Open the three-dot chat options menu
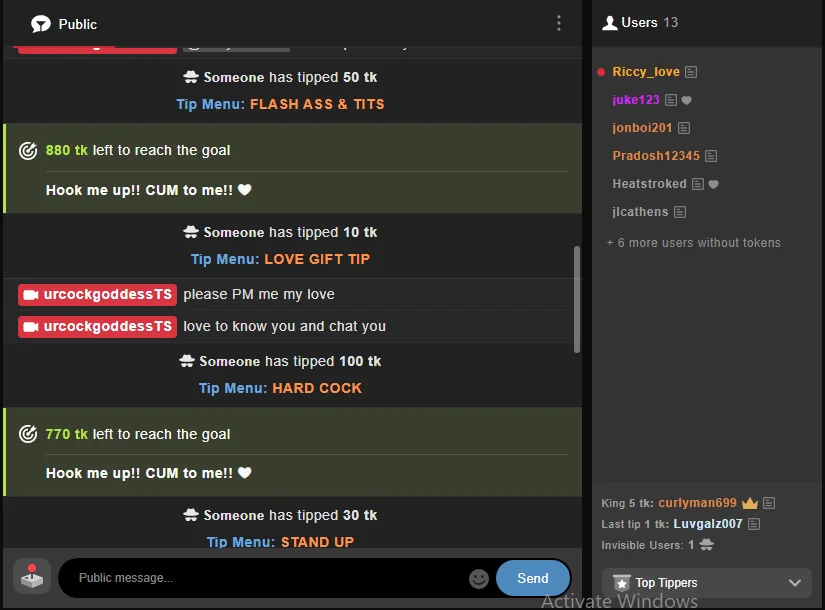 pyautogui.click(x=559, y=23)
